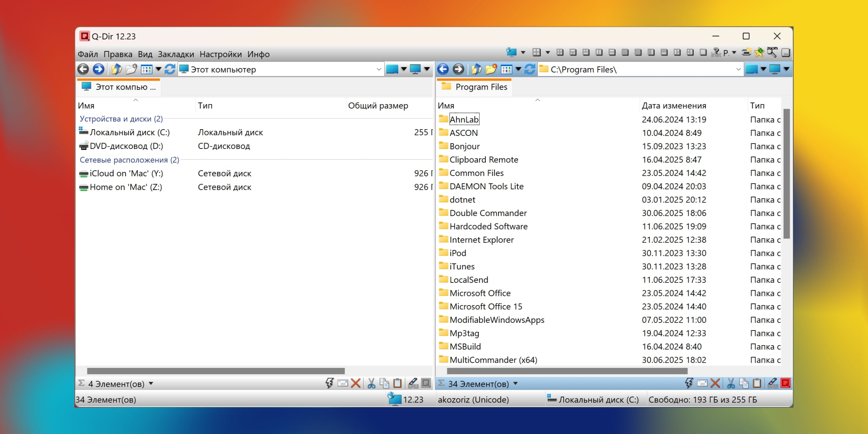The image size is (868, 434).
Task: Click the up-folder icon in the right pane
Action: click(x=476, y=69)
